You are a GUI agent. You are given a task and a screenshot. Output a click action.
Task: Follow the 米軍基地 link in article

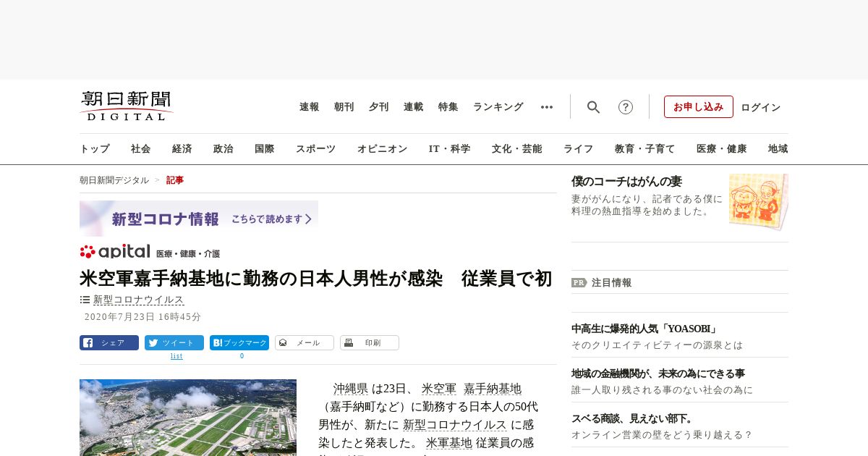point(449,443)
